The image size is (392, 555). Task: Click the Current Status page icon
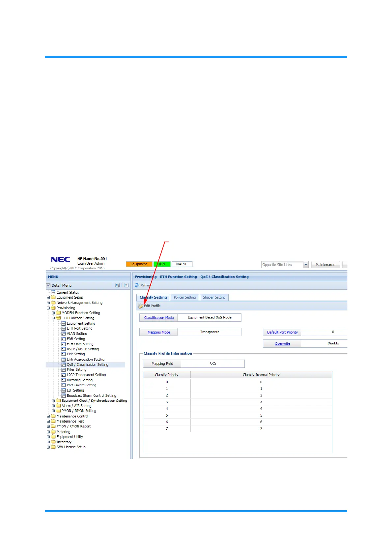click(x=53, y=292)
